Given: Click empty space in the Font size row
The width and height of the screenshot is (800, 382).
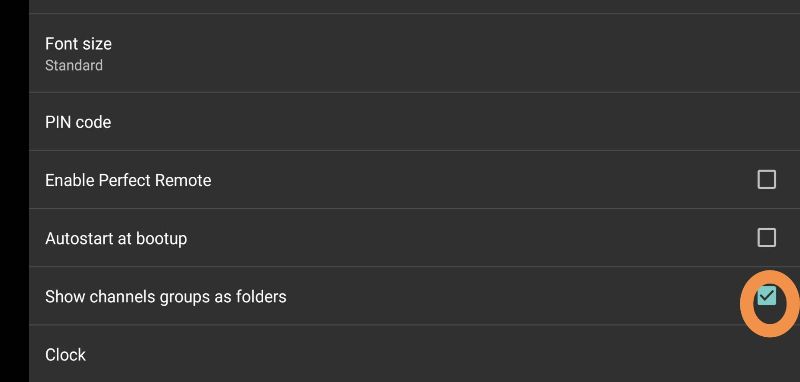Looking at the screenshot, I should pos(434,53).
